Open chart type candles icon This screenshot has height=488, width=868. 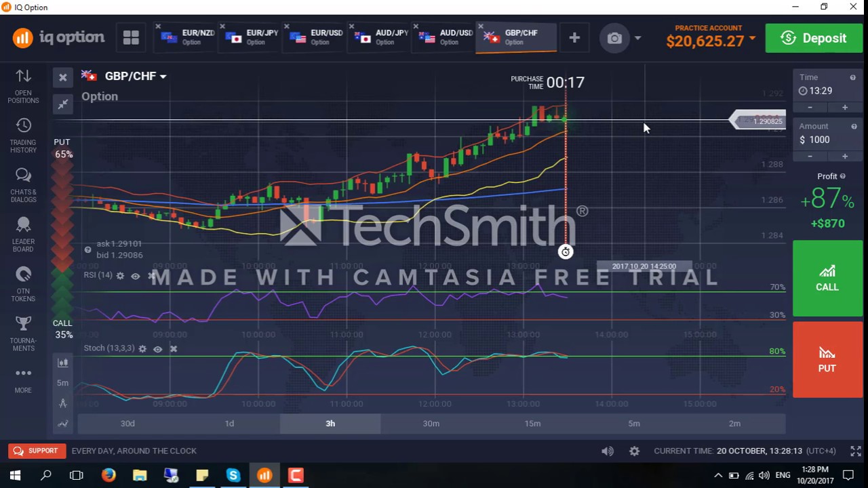pos(63,363)
